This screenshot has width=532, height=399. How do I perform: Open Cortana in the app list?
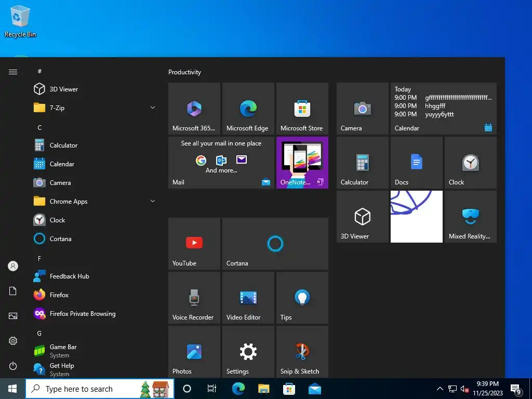(94, 239)
